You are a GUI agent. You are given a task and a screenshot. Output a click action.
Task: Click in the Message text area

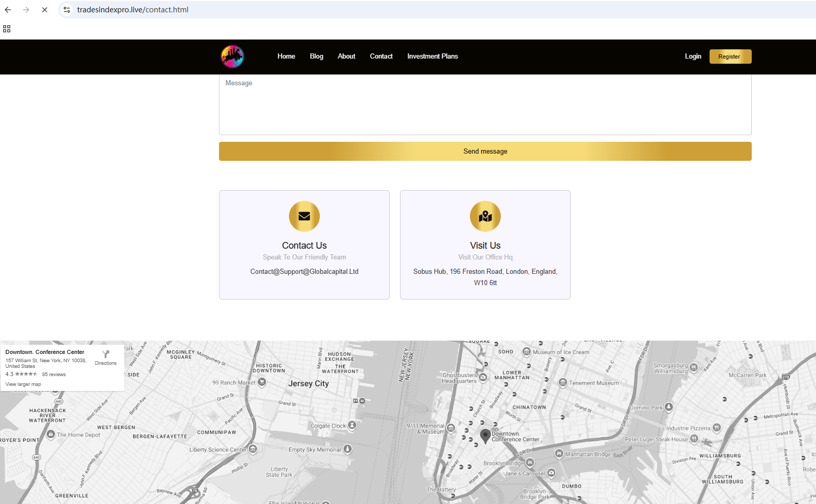tap(485, 105)
